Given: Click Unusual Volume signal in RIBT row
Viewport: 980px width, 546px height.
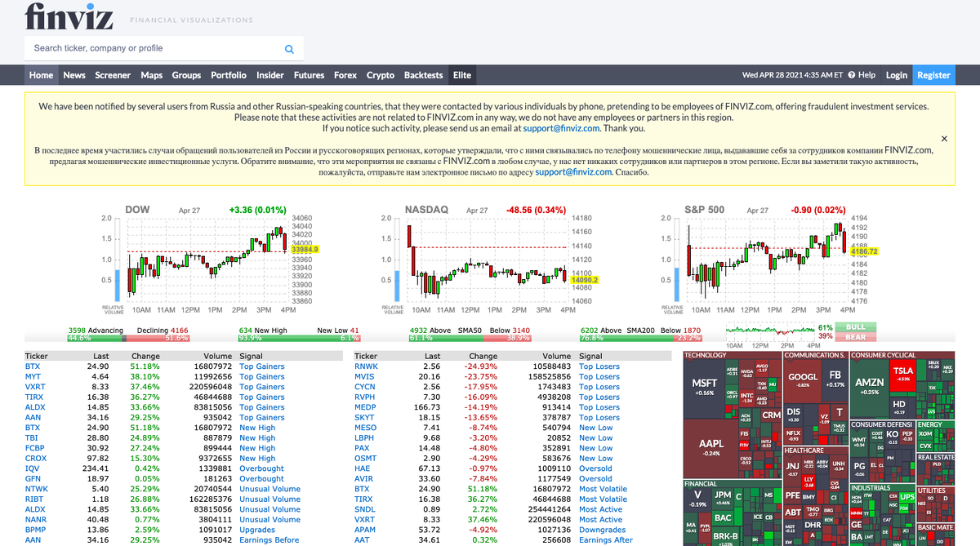Looking at the screenshot, I should [269, 499].
